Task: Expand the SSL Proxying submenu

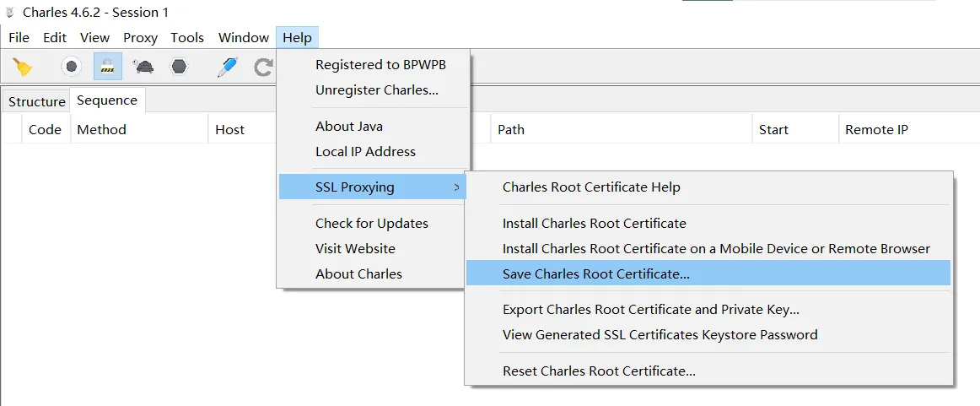Action: (x=373, y=187)
